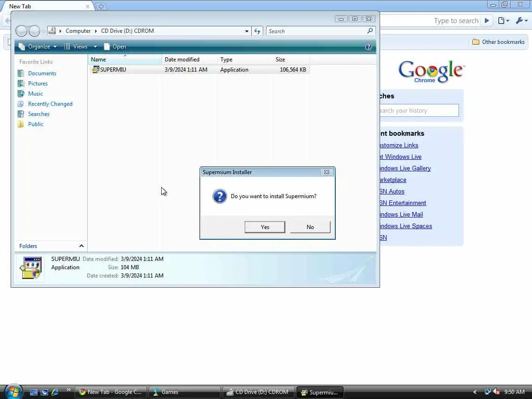Click the SUPERMIU date 3/9/2024 1:11 AM cell
532x399 pixels.
pyautogui.click(x=186, y=70)
